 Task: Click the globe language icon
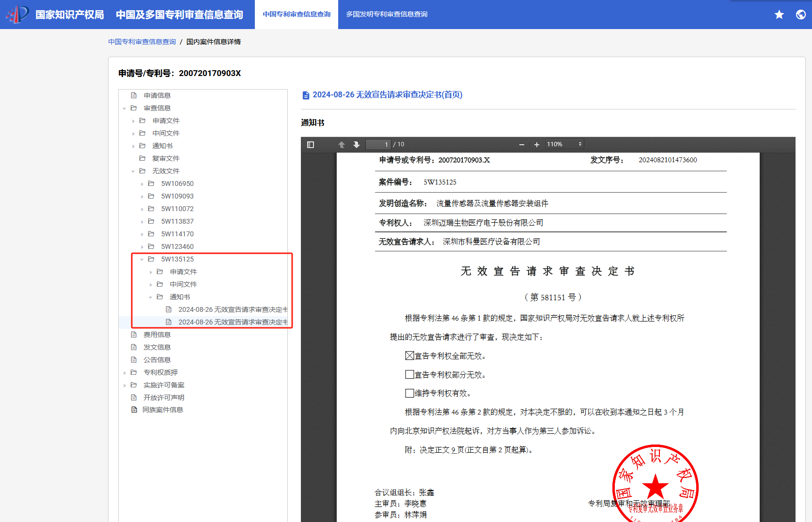click(x=800, y=15)
